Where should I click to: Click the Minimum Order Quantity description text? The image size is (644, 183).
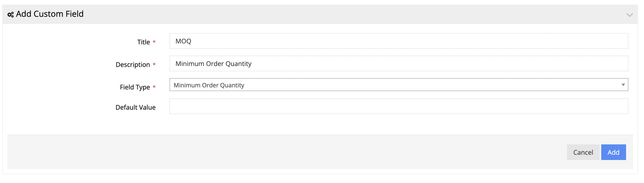[213, 64]
